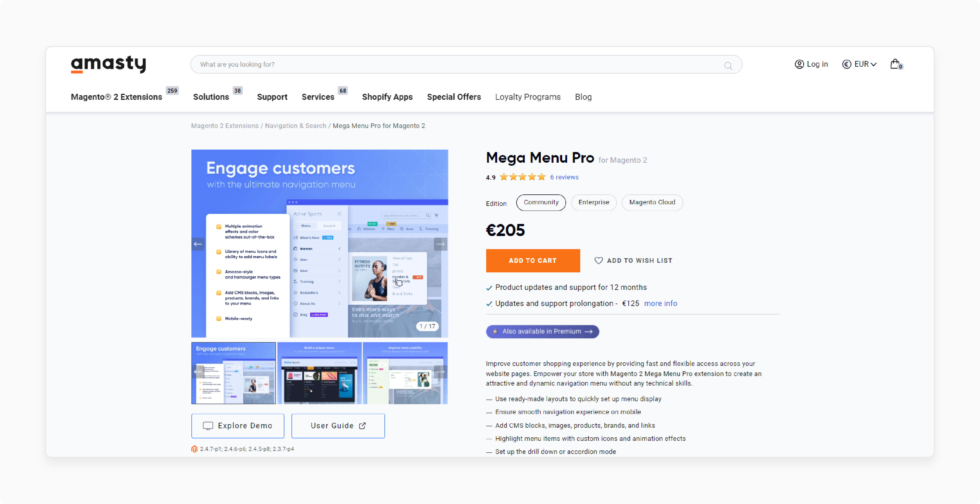Open Magento 2 Extensions menu
980x504 pixels.
(x=116, y=97)
